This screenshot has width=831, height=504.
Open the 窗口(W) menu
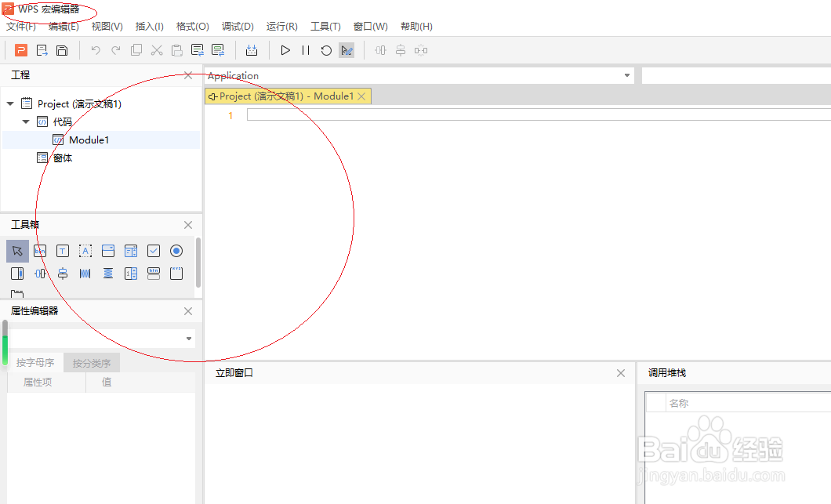pyautogui.click(x=371, y=27)
